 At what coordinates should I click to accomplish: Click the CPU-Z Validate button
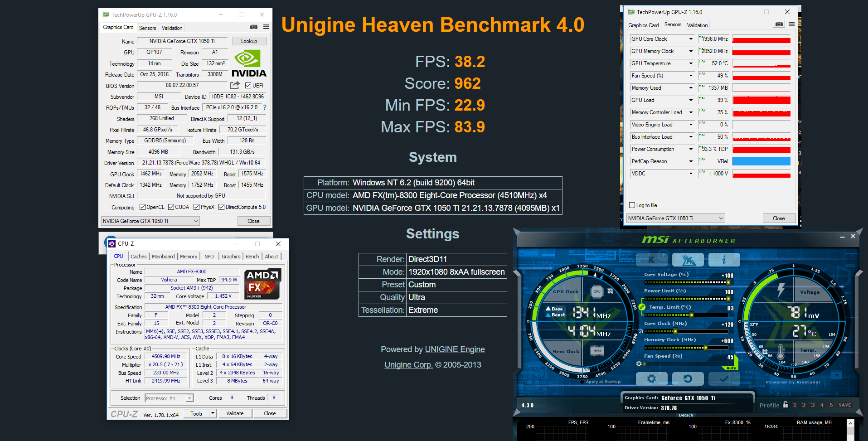[235, 413]
